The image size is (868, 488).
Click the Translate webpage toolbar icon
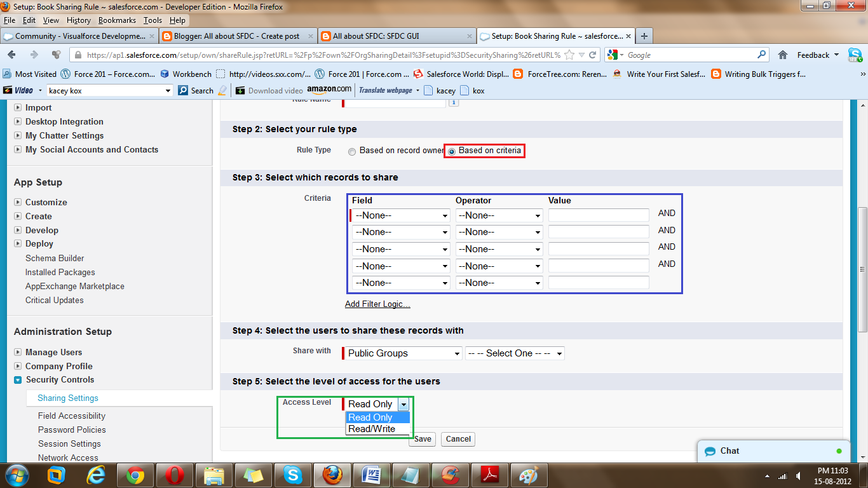(x=384, y=90)
